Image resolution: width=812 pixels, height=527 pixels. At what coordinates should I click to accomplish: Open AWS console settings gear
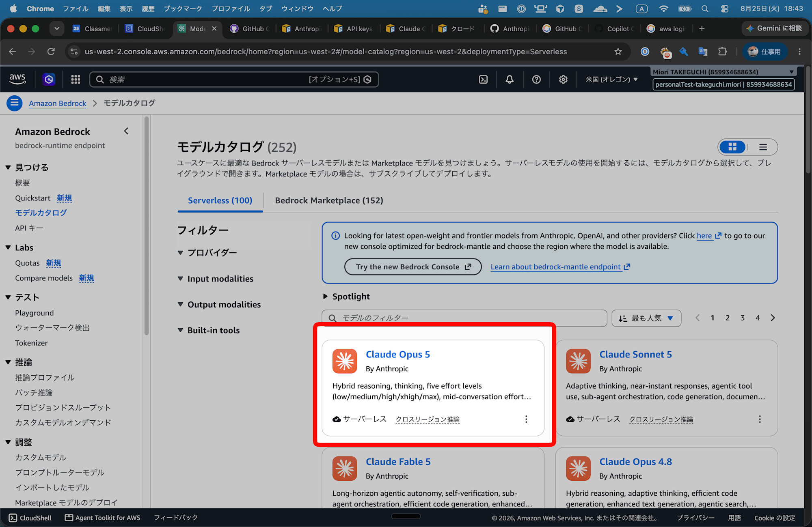click(563, 80)
